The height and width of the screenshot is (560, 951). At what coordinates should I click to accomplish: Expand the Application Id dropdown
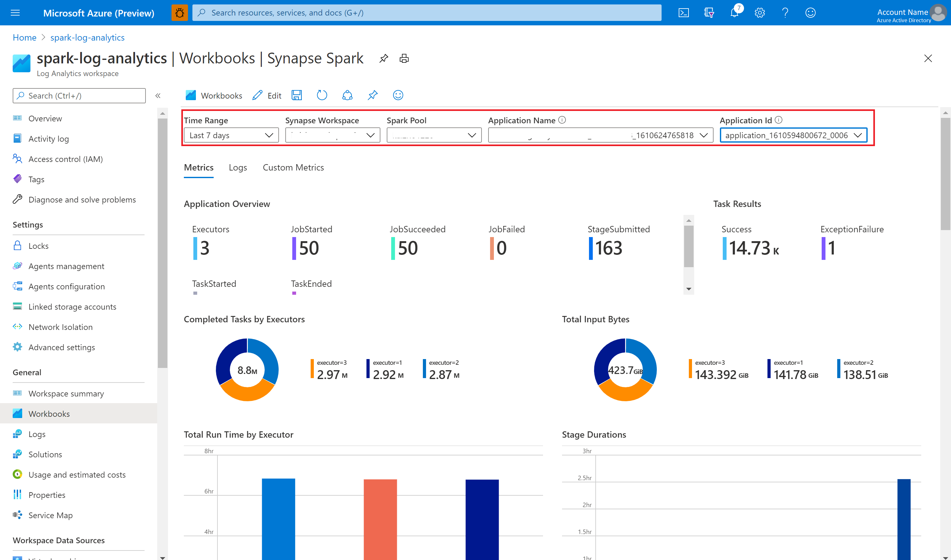pos(860,135)
